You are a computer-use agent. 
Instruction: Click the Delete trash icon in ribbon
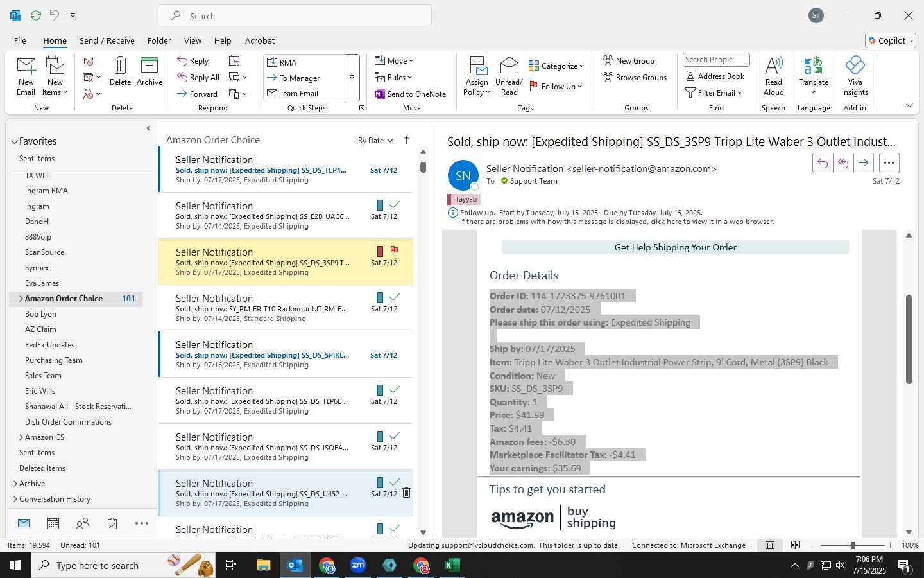[x=120, y=71]
